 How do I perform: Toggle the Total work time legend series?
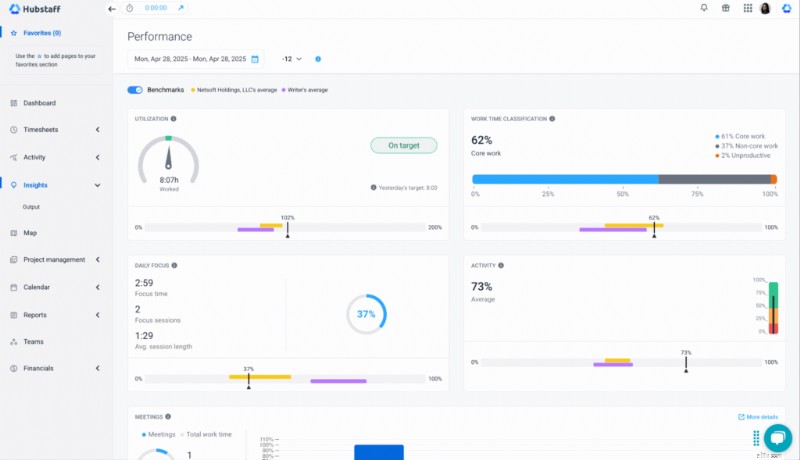point(206,435)
